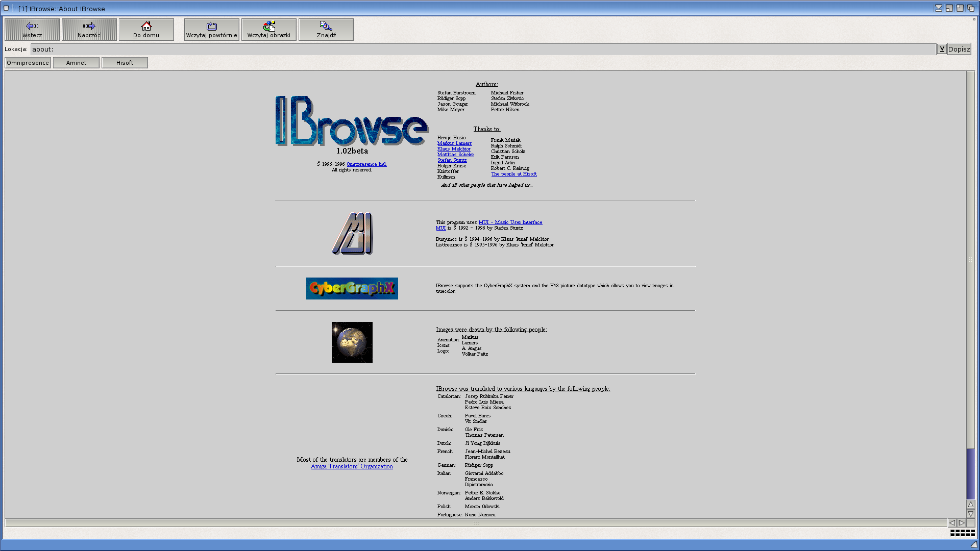Open the Omnipresence bookmark button
980x551 pixels.
coord(28,63)
